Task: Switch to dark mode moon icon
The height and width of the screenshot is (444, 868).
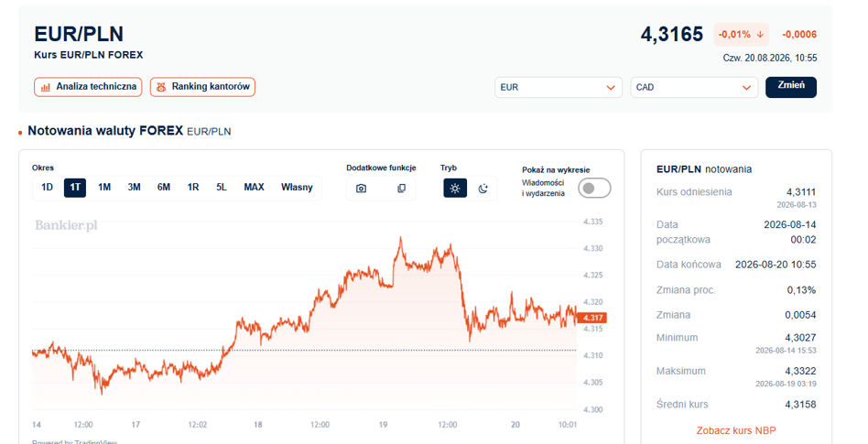Action: (483, 189)
